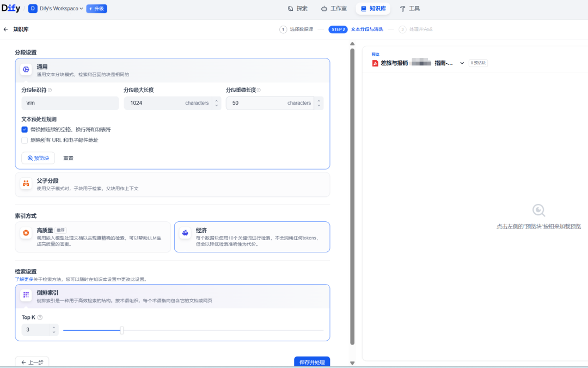Click the 经济 piggy bank icon

pos(185,233)
